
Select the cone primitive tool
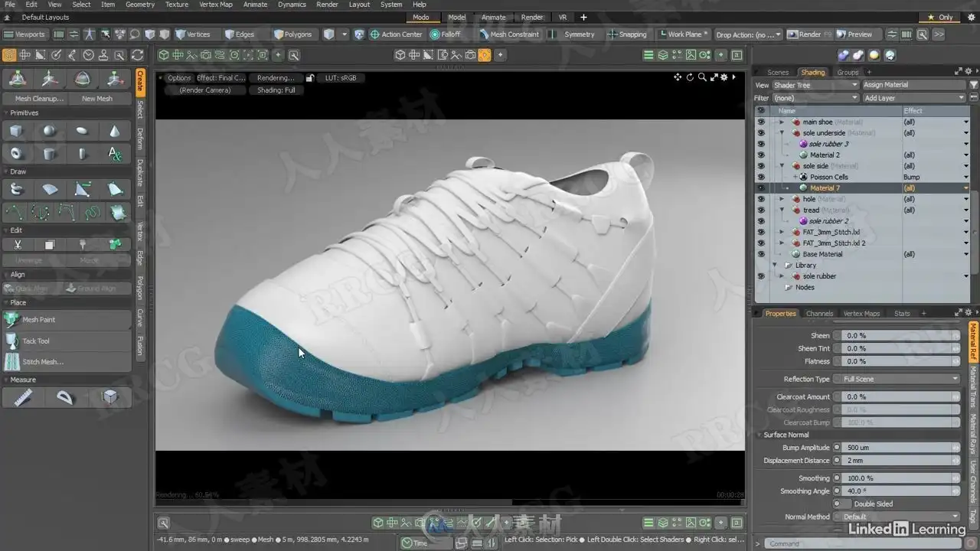click(x=114, y=132)
